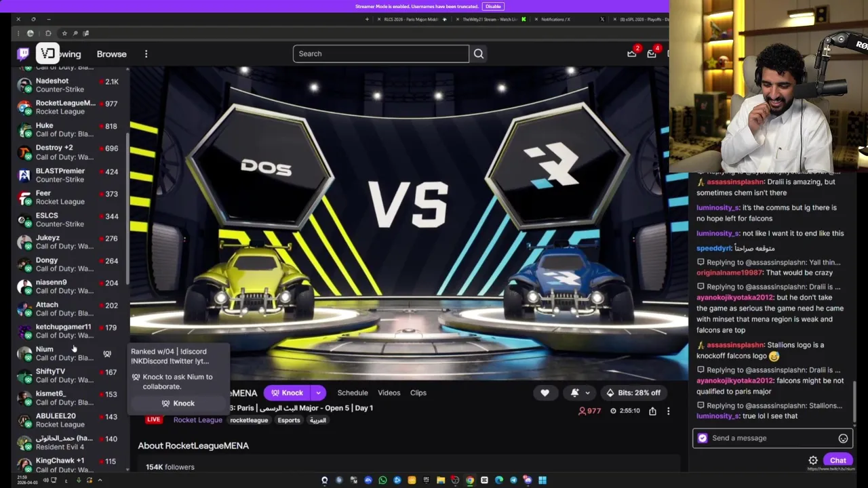Focus the Search input field
This screenshot has width=868, height=488.
tap(381, 54)
